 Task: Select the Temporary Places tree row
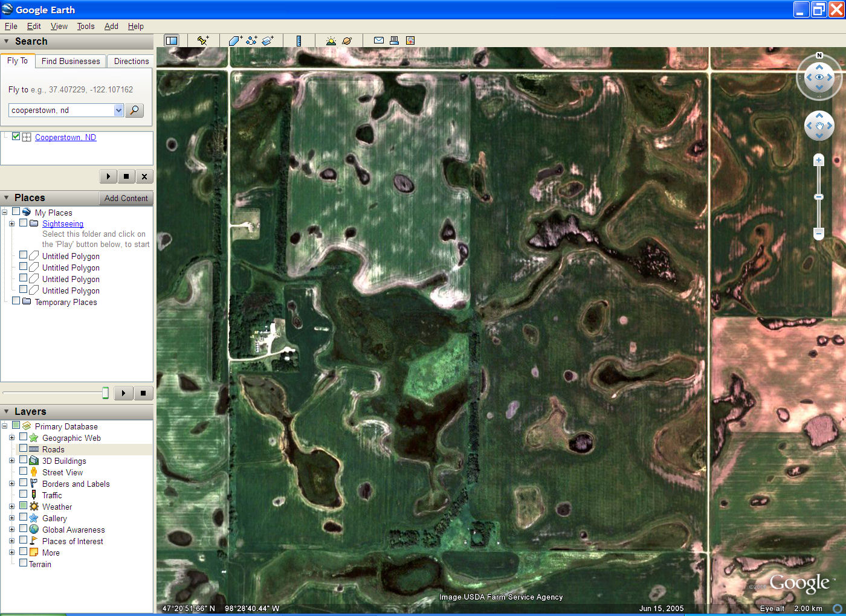pyautogui.click(x=66, y=302)
